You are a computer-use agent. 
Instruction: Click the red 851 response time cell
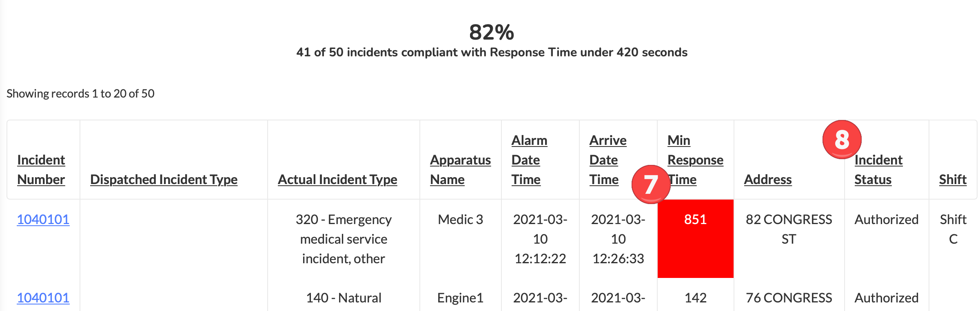coord(696,239)
